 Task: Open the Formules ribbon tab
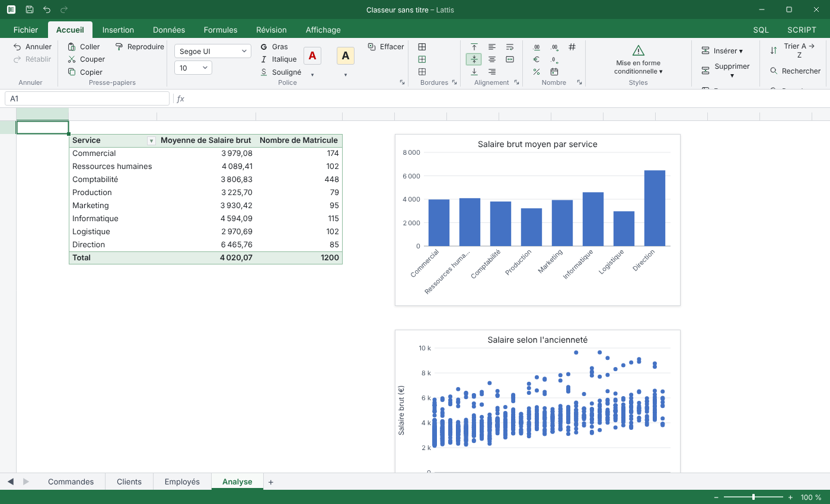[221, 30]
